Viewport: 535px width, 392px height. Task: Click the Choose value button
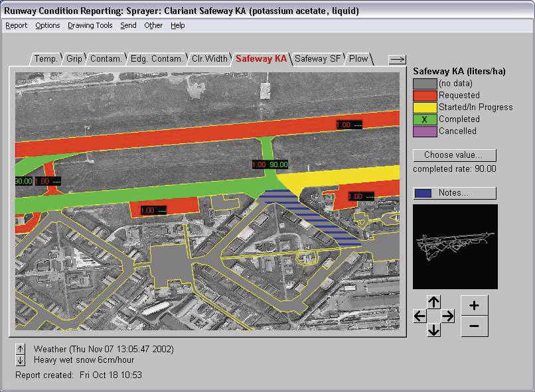(454, 155)
